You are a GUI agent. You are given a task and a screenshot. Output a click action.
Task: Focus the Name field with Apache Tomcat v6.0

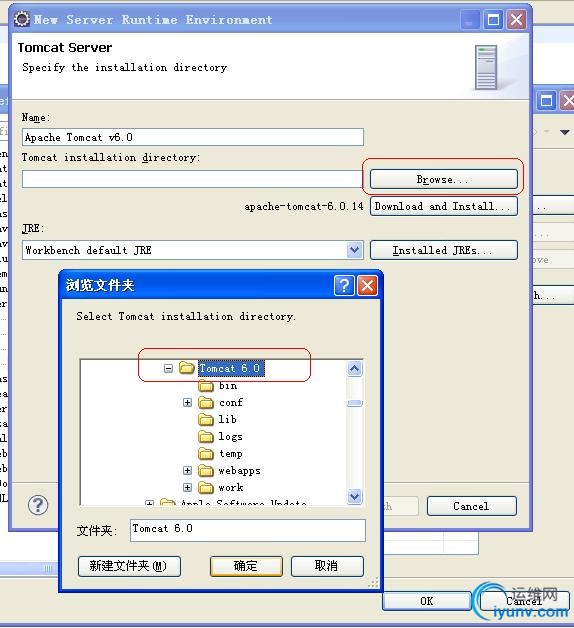click(x=193, y=137)
